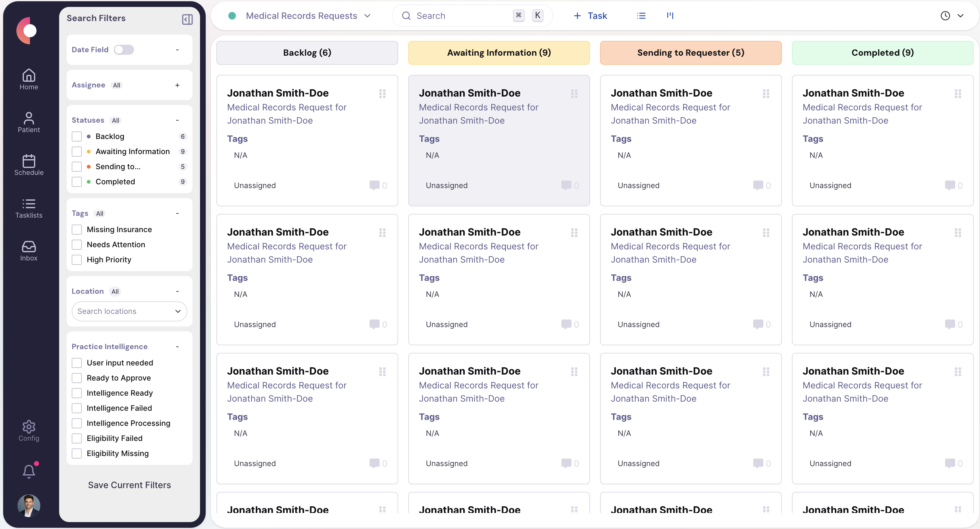Open the notifications bell
The height and width of the screenshot is (529, 980).
point(29,471)
